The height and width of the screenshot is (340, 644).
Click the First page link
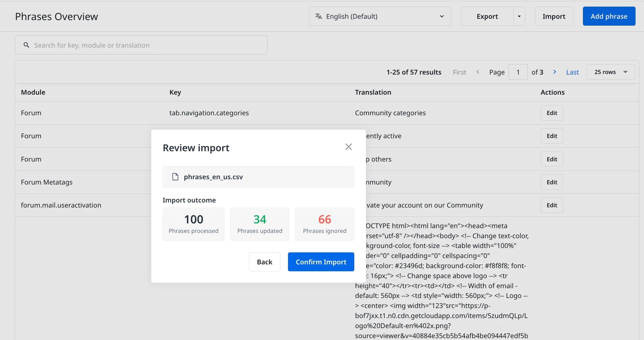coord(459,72)
